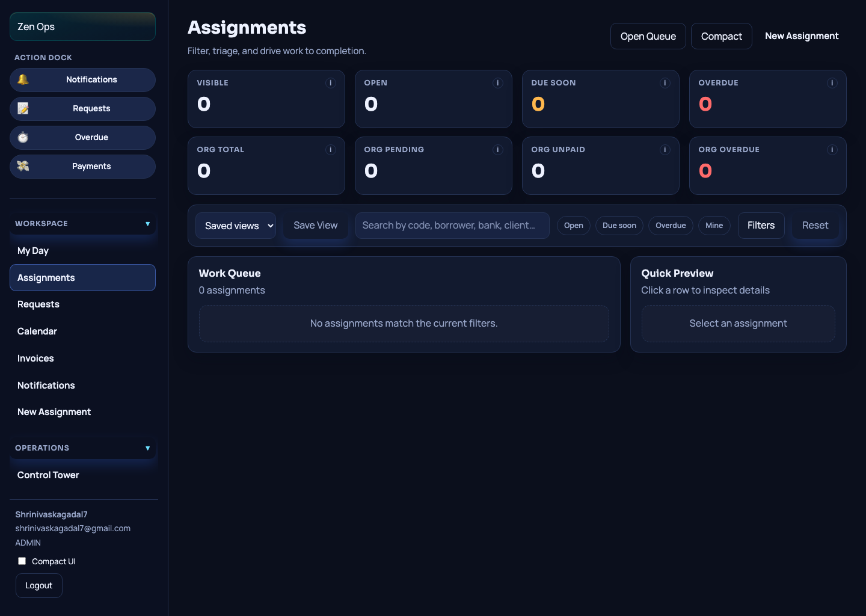The image size is (866, 616).
Task: Click the Save View button
Action: [x=315, y=225]
